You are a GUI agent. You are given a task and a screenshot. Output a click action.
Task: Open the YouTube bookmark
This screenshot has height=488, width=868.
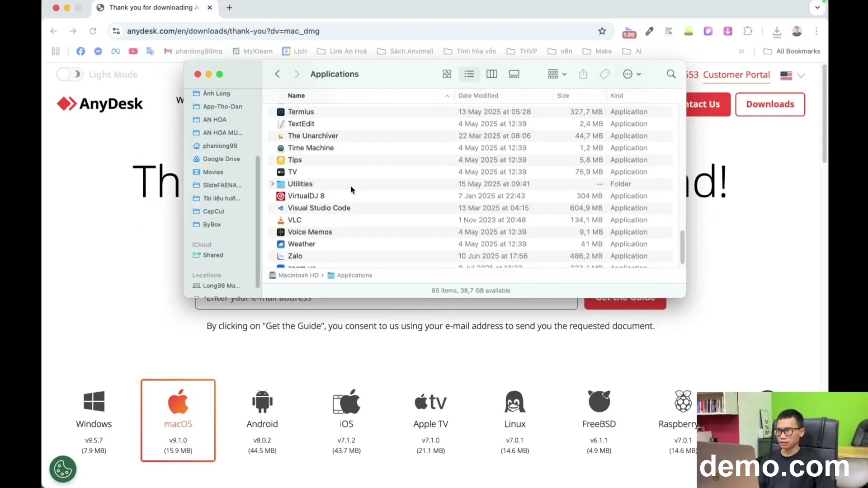pos(133,51)
